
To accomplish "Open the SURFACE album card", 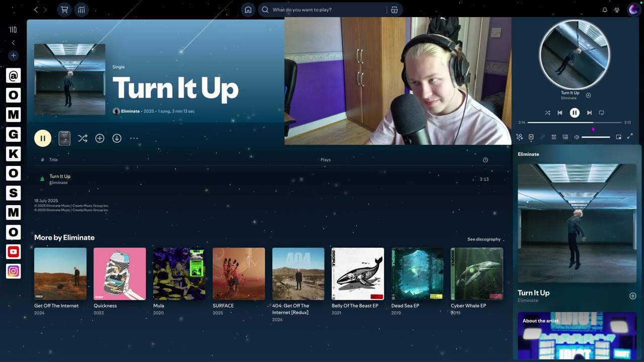I will [238, 282].
